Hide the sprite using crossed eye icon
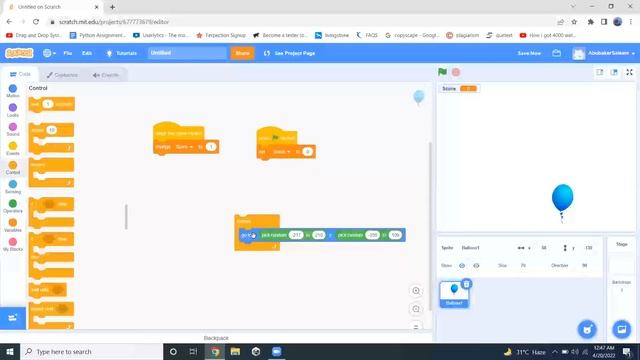 tap(476, 265)
